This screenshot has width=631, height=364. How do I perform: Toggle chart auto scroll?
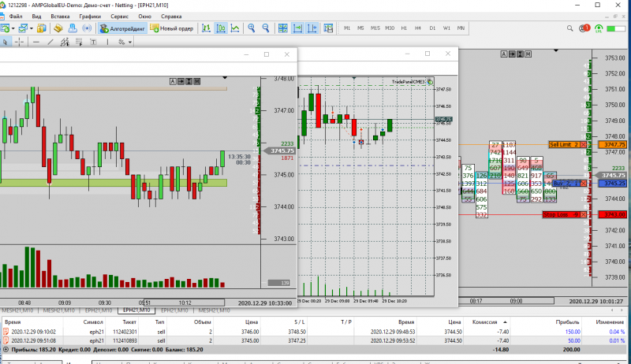(x=297, y=28)
